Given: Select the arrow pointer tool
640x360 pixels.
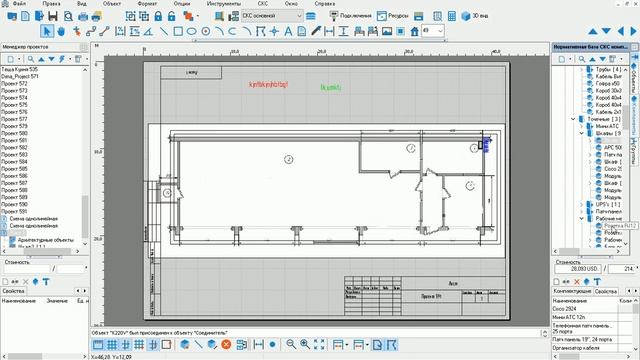Looking at the screenshot, I should click(47, 31).
